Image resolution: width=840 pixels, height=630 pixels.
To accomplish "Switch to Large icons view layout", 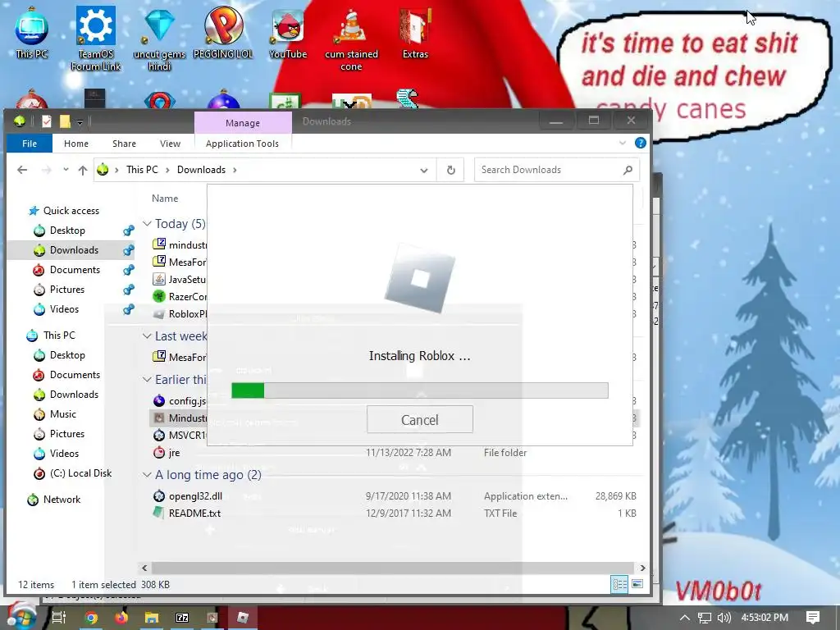I will pos(637,584).
